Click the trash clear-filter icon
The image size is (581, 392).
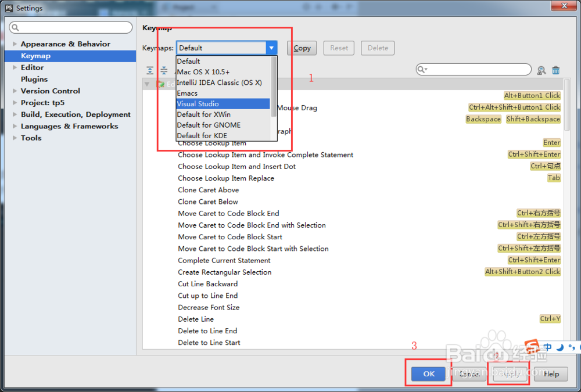tap(556, 70)
